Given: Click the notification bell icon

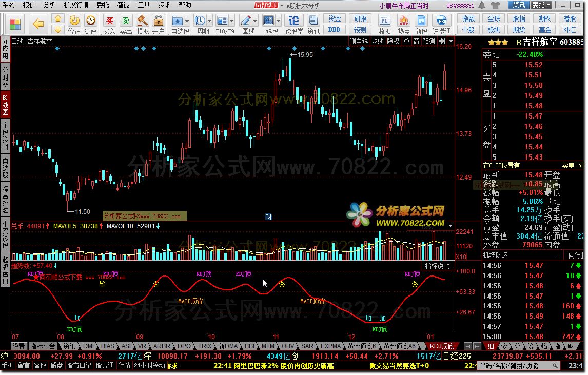Looking at the screenshot, I should coord(482,5).
